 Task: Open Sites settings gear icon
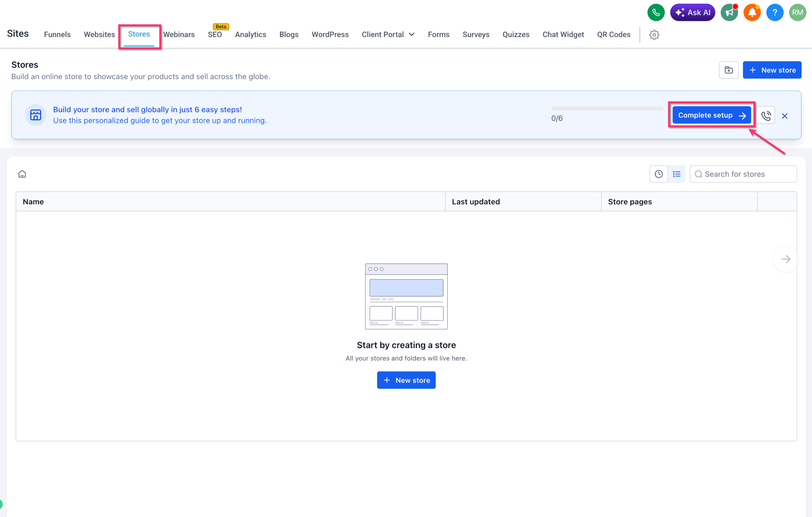click(x=654, y=34)
